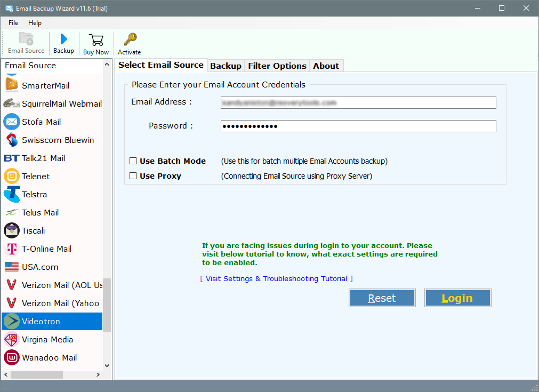Choose the Tiscali icon
The image size is (539, 392).
[12, 231]
